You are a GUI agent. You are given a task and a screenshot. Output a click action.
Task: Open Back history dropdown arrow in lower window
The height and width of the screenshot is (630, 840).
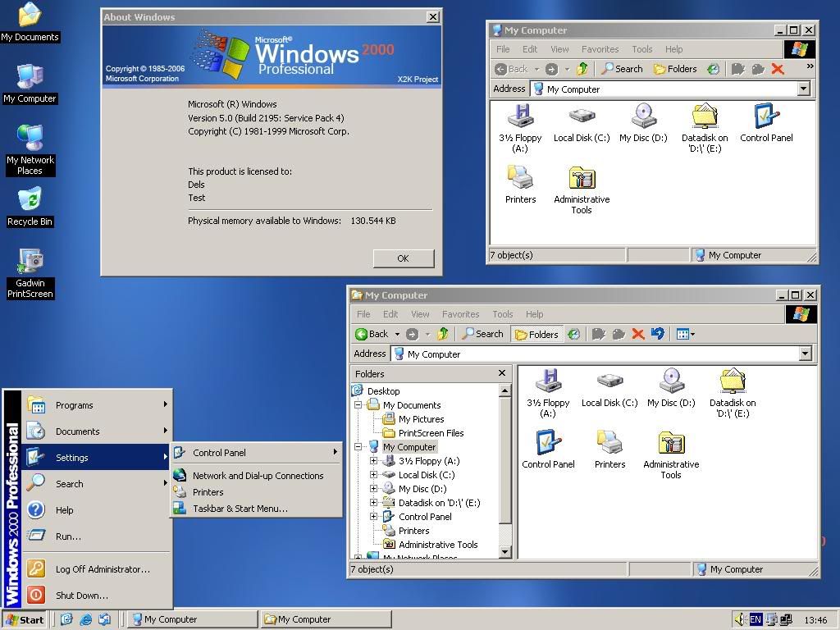397,335
